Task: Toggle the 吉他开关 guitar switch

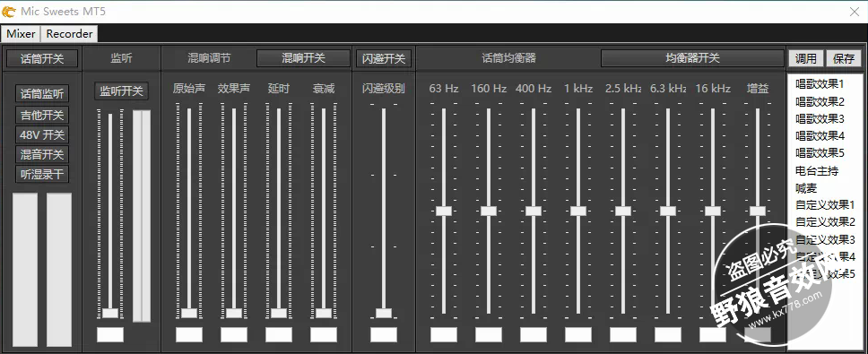Action: click(42, 115)
